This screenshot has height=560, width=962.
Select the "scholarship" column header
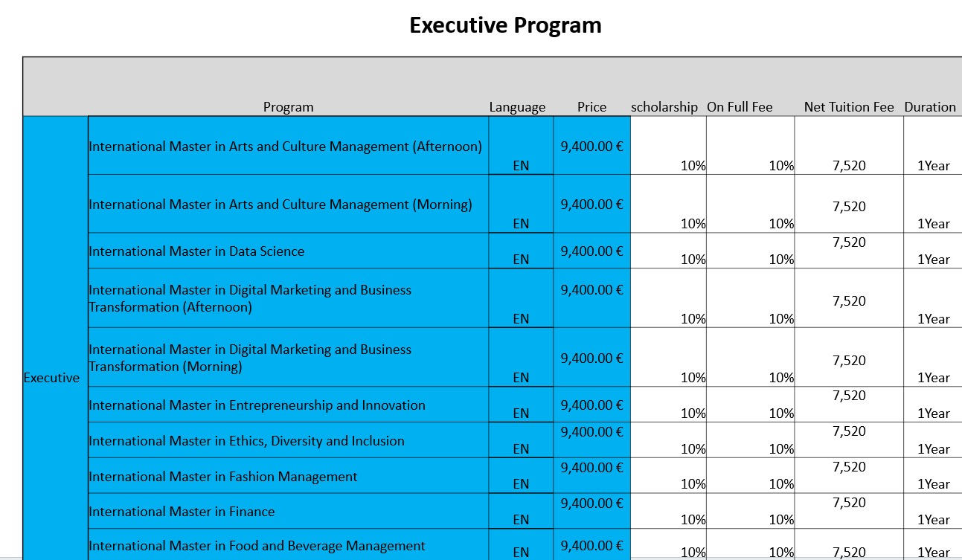point(664,107)
